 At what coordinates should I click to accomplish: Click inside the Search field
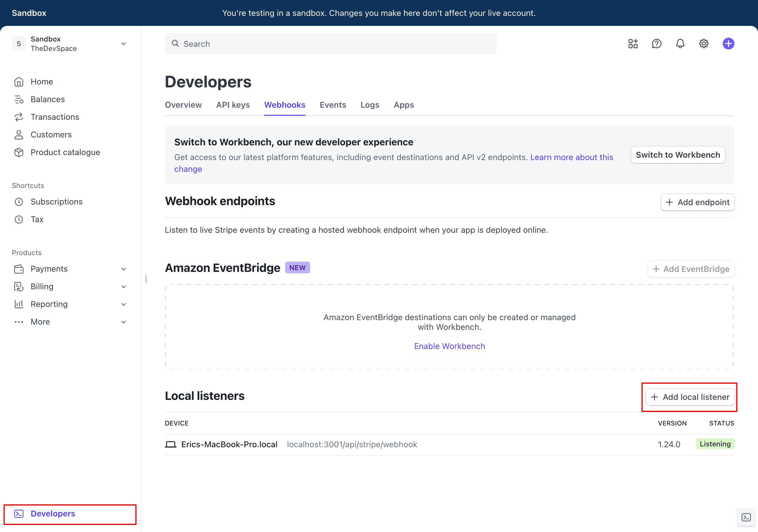click(x=330, y=43)
